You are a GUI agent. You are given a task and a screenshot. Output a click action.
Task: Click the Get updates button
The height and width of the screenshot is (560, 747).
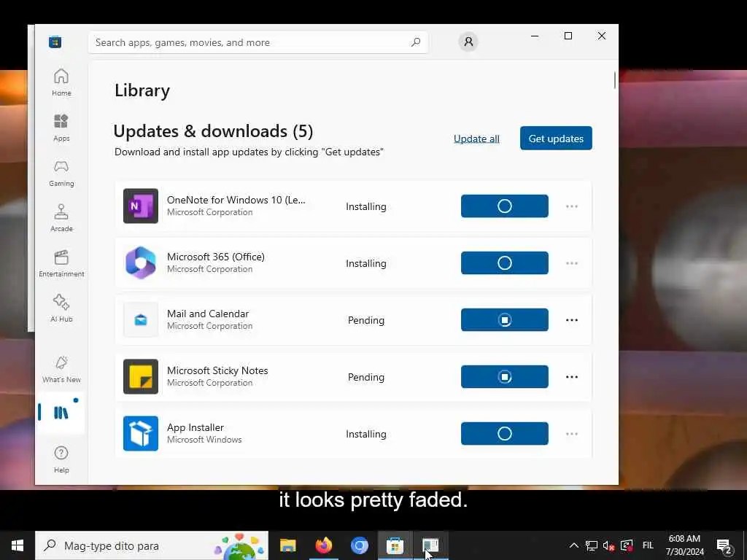[556, 138]
